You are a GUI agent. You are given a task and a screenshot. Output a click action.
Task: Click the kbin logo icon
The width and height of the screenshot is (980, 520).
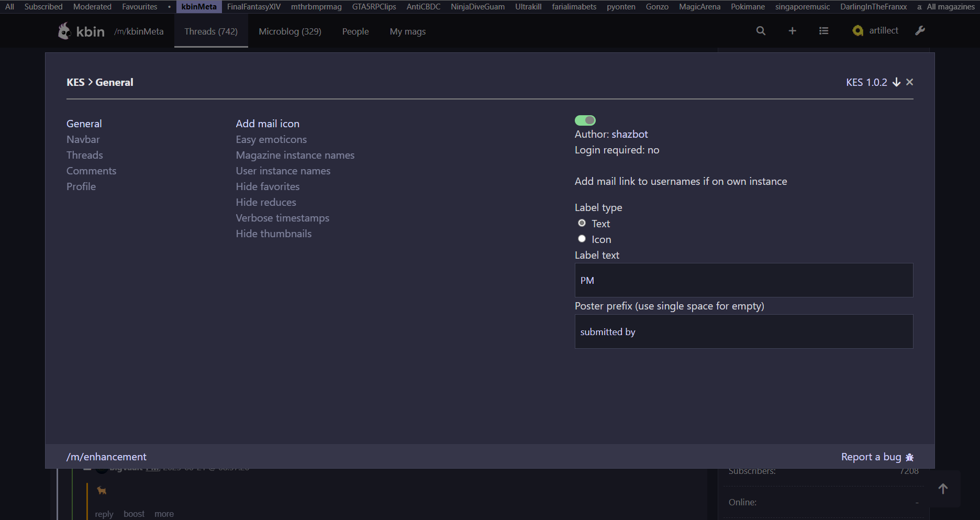point(64,31)
